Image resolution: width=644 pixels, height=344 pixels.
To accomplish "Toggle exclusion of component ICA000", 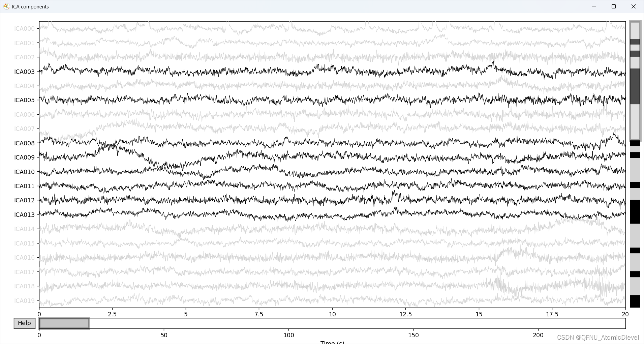I will pyautogui.click(x=24, y=29).
